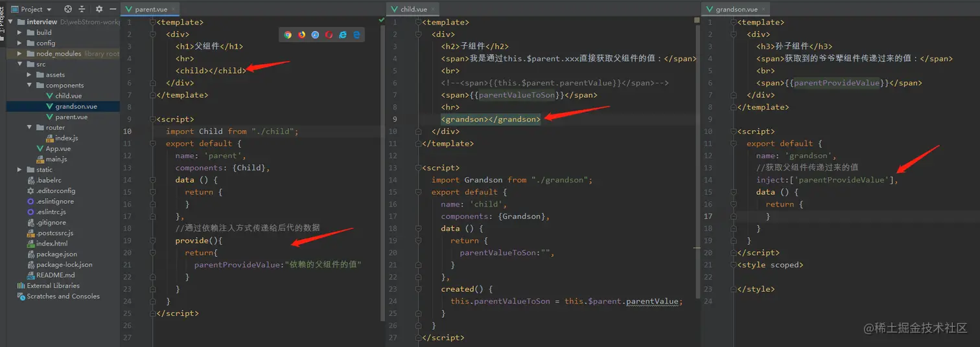Click the Scratches and Consoles icon
The image size is (980, 347).
tap(21, 296)
